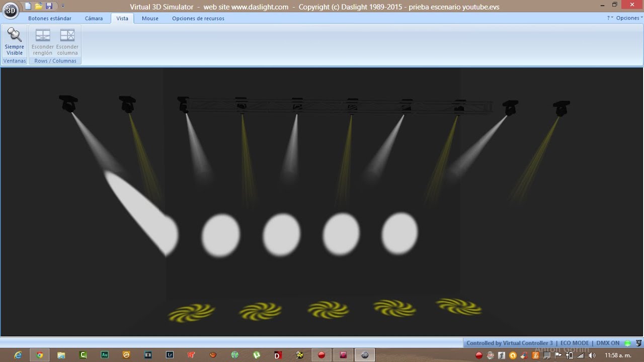The height and width of the screenshot is (362, 644).
Task: Click the red record button taskbar icon
Action: pyautogui.click(x=321, y=355)
